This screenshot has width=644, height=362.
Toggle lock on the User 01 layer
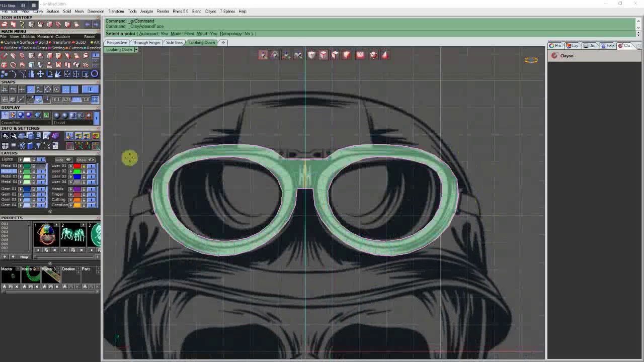84,166
